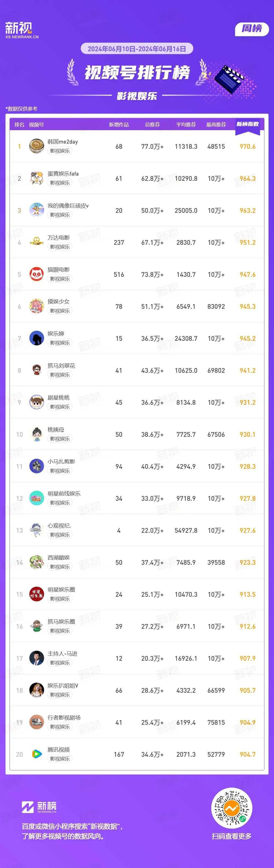Click the 万达电影 gold logo avatar
The height and width of the screenshot is (868, 274).
point(36,242)
